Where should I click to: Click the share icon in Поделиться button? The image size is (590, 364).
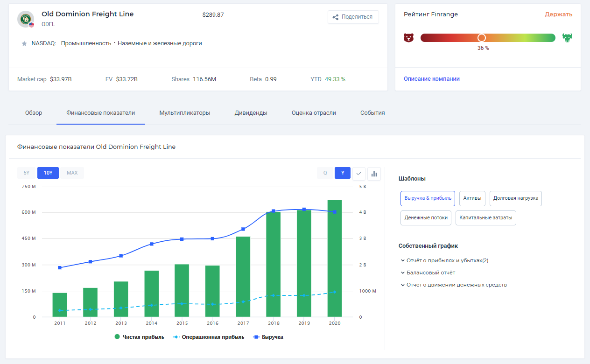335,17
